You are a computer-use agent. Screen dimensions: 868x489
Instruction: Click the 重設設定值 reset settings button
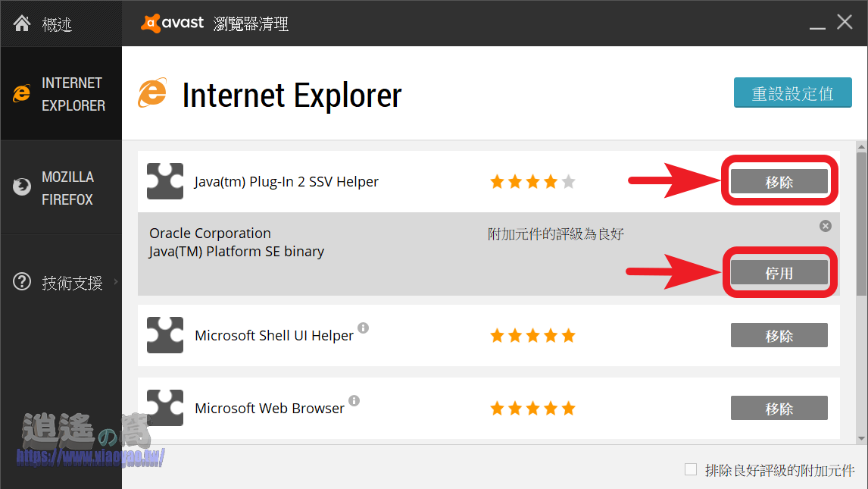coord(793,92)
